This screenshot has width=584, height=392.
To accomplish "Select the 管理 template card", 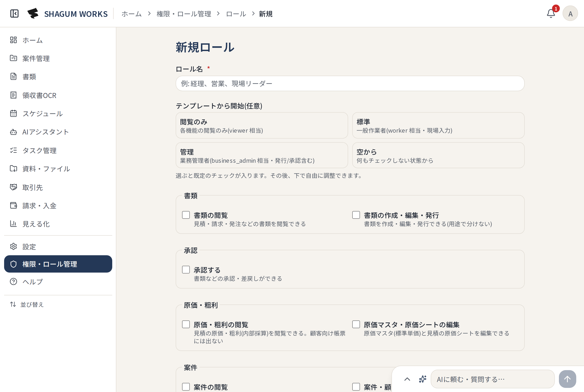I will [262, 155].
